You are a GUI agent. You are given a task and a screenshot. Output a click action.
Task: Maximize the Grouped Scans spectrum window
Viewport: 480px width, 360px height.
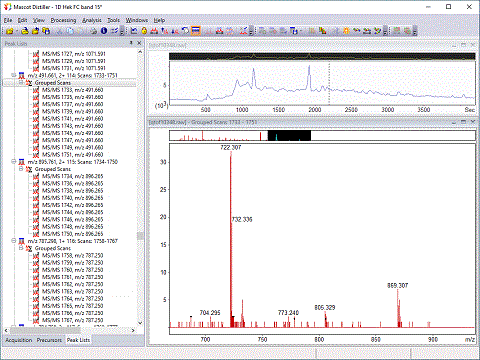point(463,122)
